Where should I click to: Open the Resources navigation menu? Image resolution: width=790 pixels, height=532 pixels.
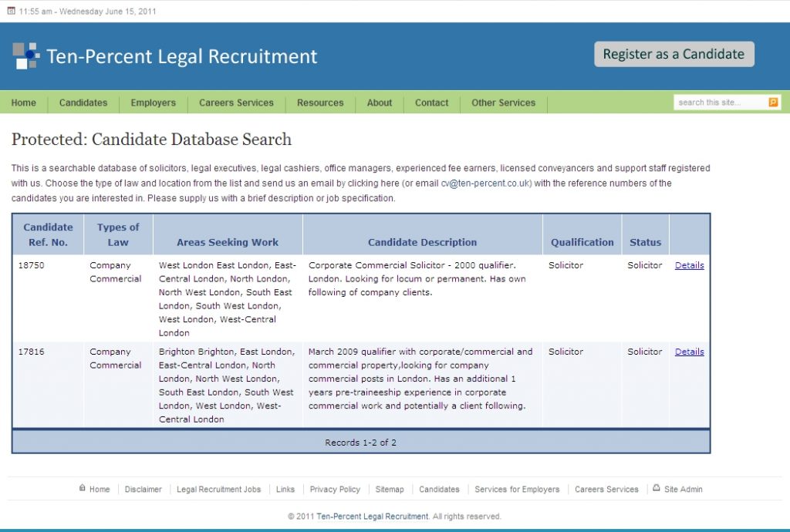[x=320, y=103]
